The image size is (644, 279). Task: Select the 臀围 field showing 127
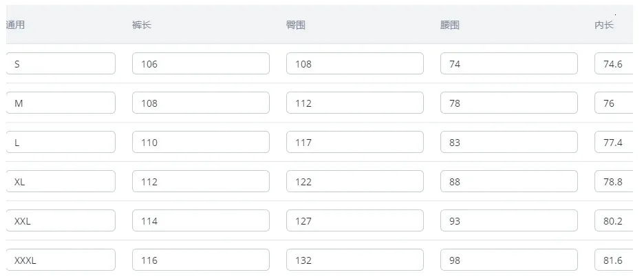[355, 220]
